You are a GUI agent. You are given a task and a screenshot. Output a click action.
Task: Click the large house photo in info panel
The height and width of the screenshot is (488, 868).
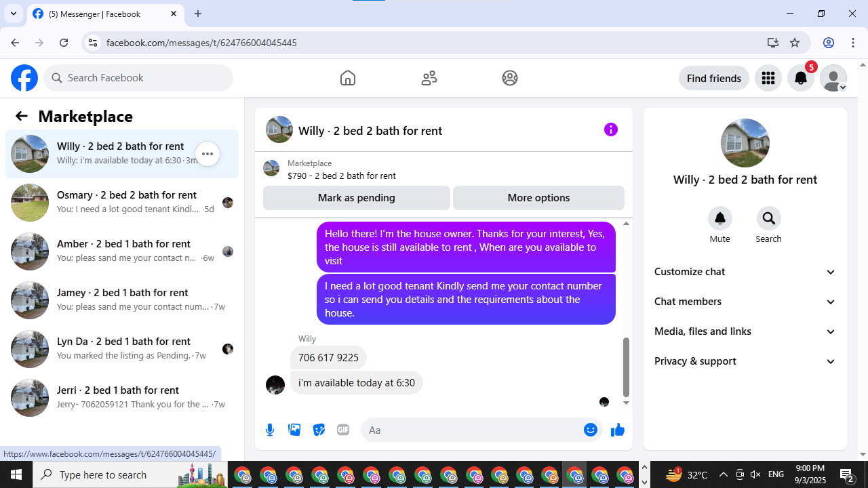click(745, 143)
